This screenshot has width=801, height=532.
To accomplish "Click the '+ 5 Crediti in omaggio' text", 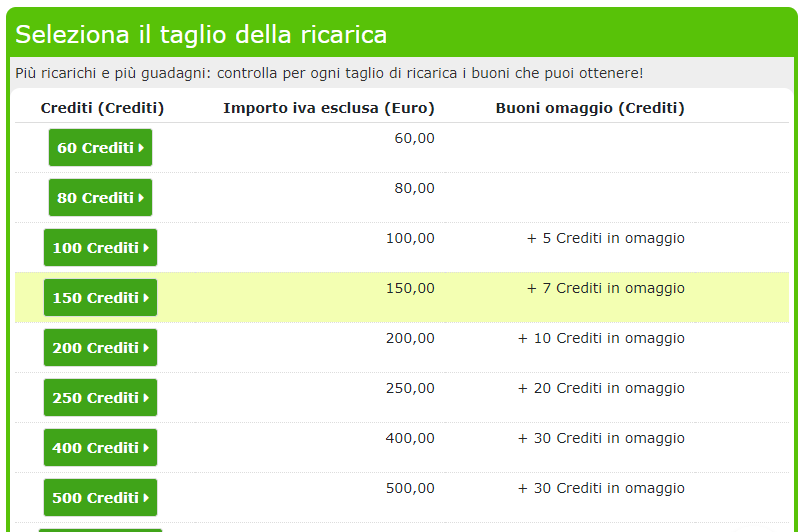I will (605, 238).
